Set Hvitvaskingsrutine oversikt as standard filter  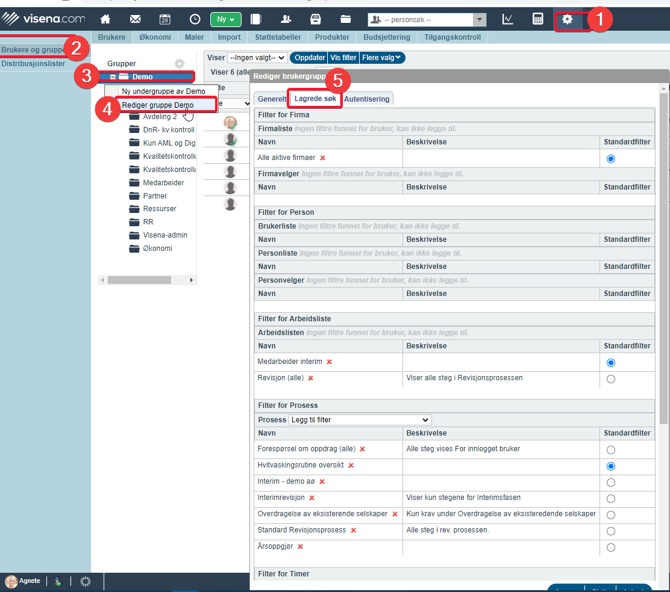coord(611,466)
